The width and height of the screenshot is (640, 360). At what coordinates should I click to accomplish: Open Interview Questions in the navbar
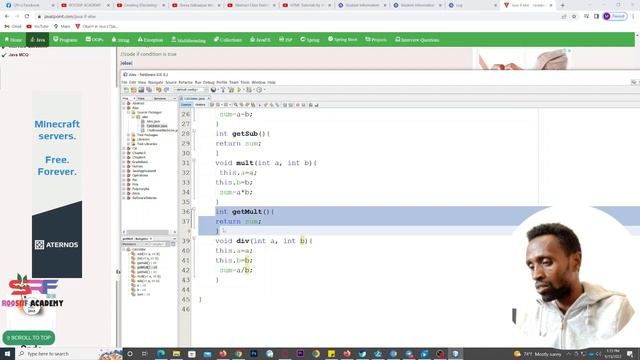point(417,40)
